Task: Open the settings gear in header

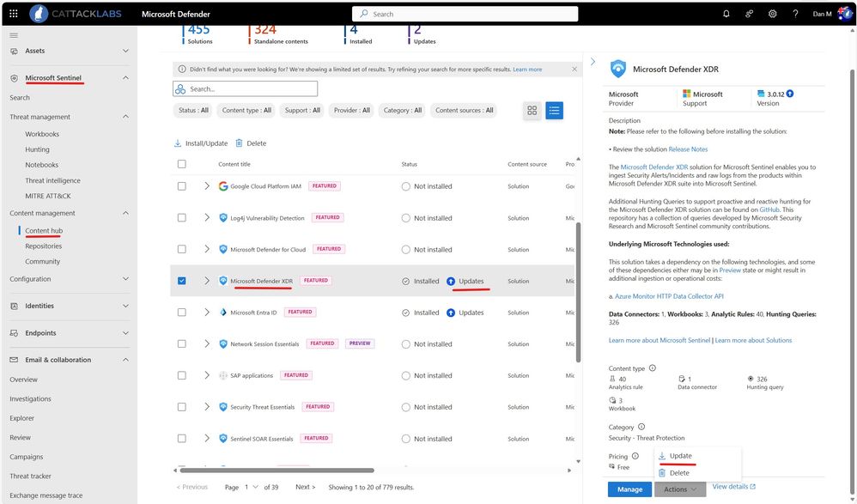Action: 772,14
